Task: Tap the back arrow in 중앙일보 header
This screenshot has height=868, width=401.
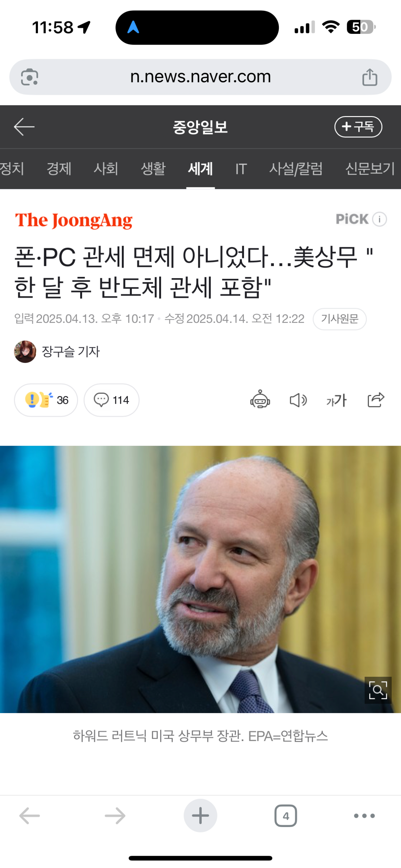Action: 24,127
